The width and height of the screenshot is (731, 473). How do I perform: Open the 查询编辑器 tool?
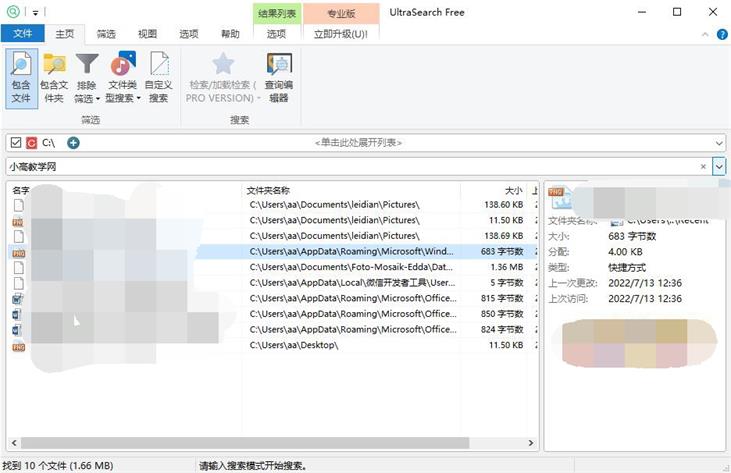point(279,78)
